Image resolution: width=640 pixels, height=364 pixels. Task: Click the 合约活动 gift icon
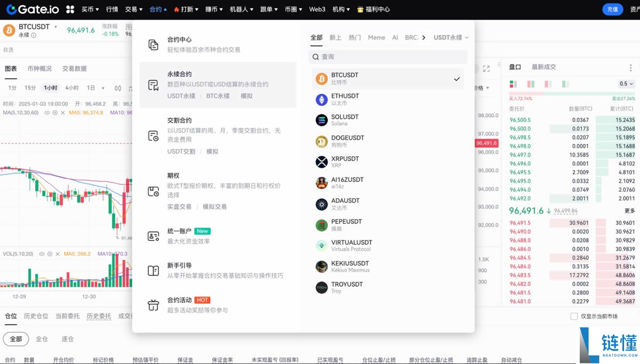[153, 305]
